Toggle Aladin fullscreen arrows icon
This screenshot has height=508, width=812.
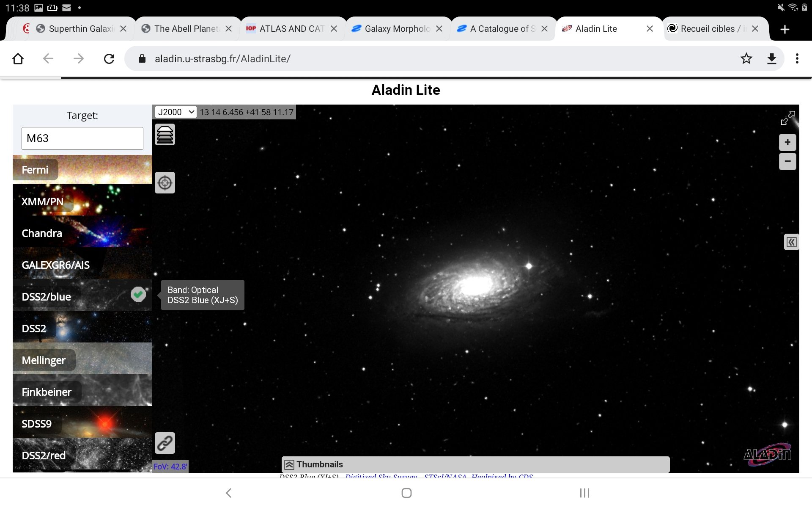788,118
